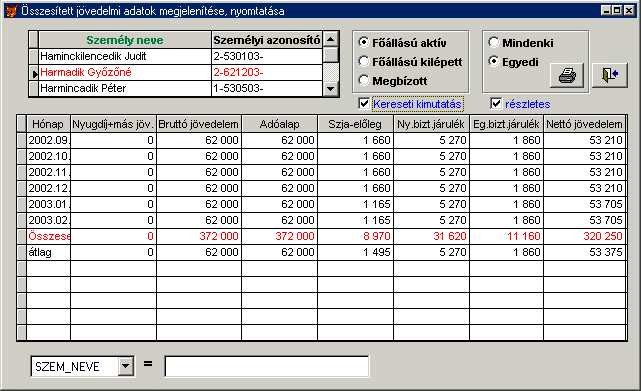Click the 2003.01. net income 53 705
The height and width of the screenshot is (391, 641).
coord(584,204)
